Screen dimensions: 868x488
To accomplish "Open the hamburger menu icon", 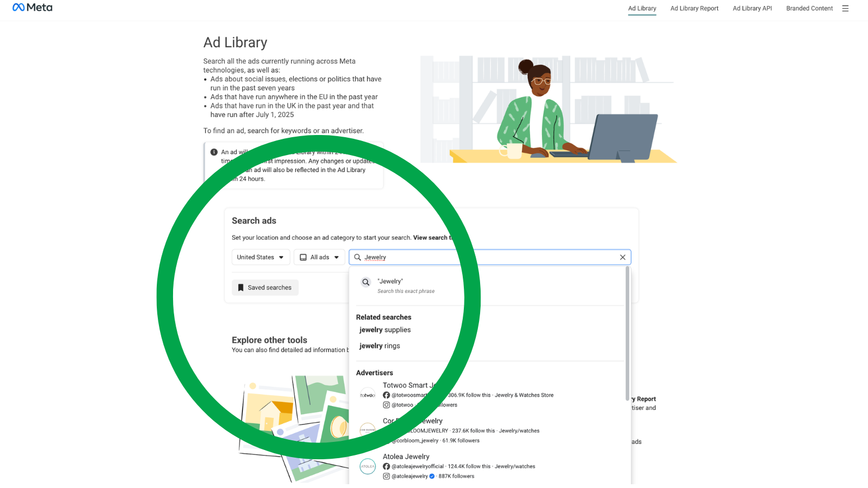I will (845, 8).
